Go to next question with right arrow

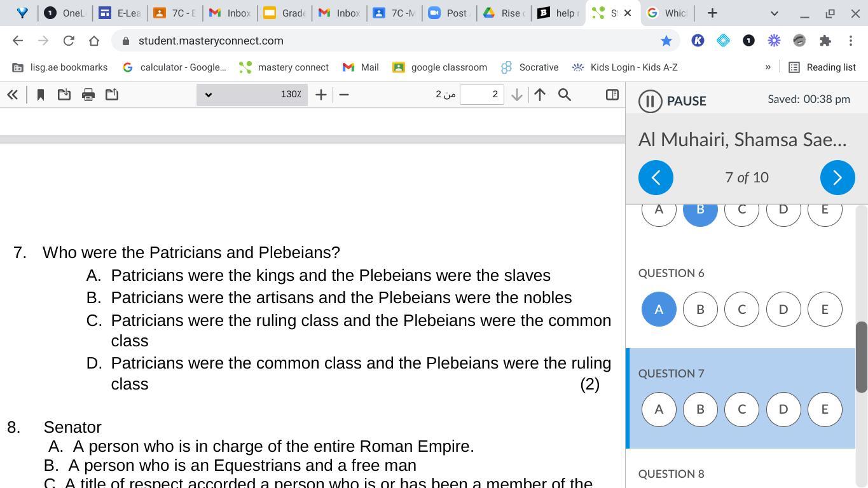[837, 177]
